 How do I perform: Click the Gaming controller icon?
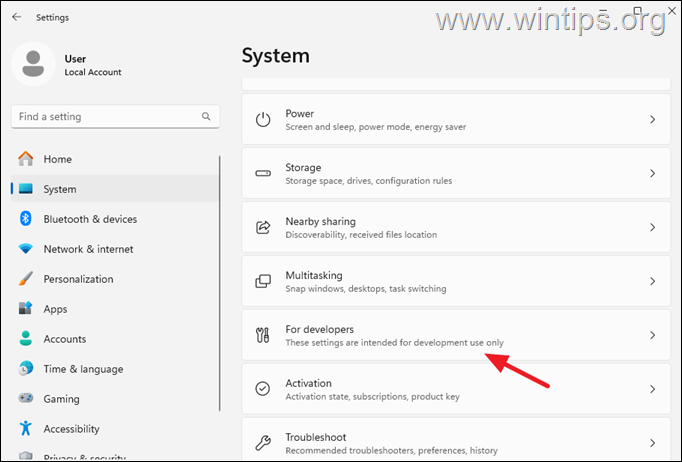click(x=26, y=398)
